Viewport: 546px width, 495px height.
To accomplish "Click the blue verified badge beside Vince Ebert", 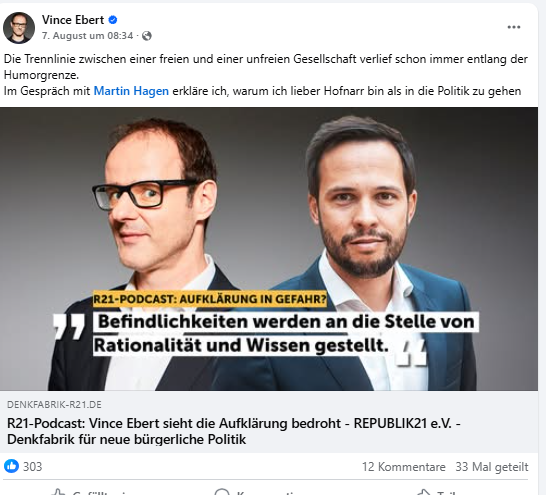I will click(x=113, y=20).
